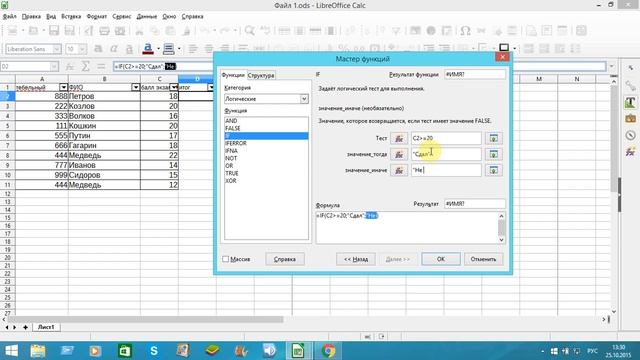640x360 pixels.
Task: Click the background highlight color swatch
Action: [x=168, y=49]
